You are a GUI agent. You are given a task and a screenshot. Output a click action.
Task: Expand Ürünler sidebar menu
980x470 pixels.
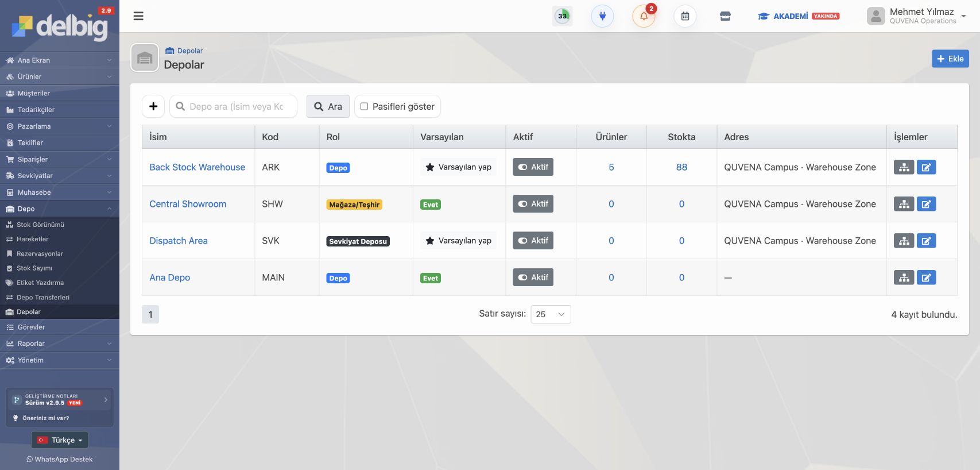point(60,76)
